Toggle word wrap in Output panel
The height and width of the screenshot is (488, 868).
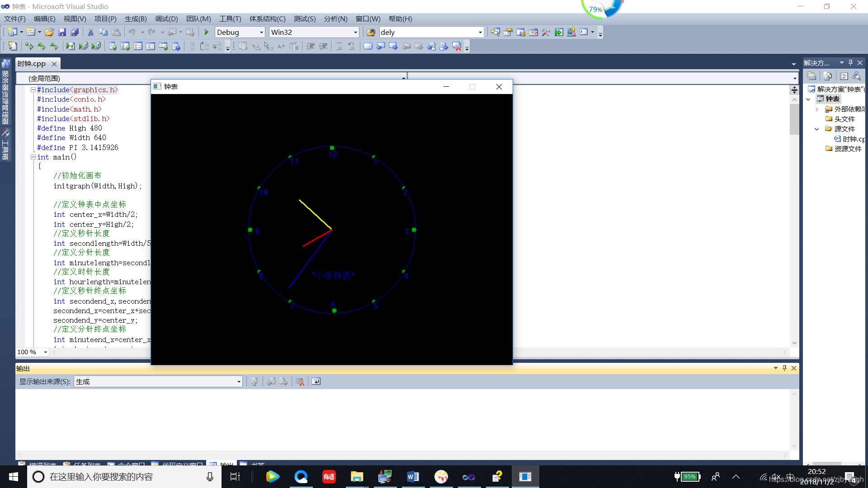tap(316, 382)
